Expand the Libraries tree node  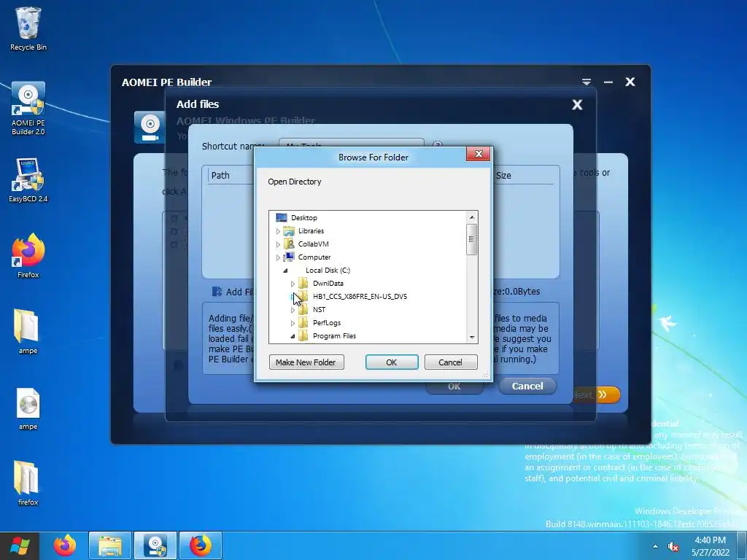coord(278,231)
